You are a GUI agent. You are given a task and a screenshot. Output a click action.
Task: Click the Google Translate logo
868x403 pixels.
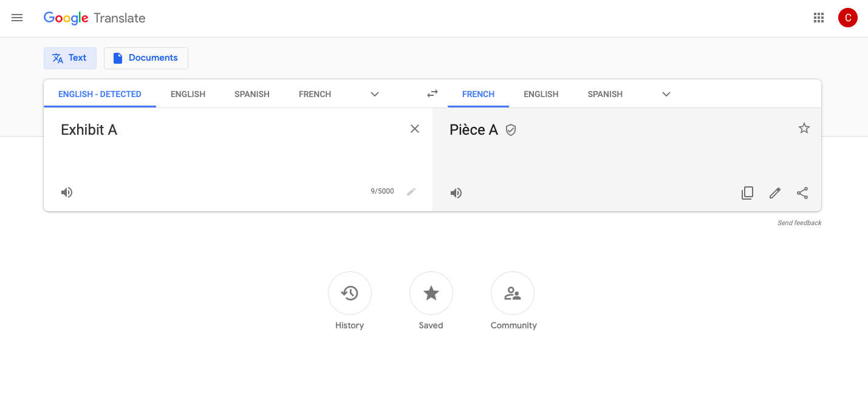(x=95, y=18)
